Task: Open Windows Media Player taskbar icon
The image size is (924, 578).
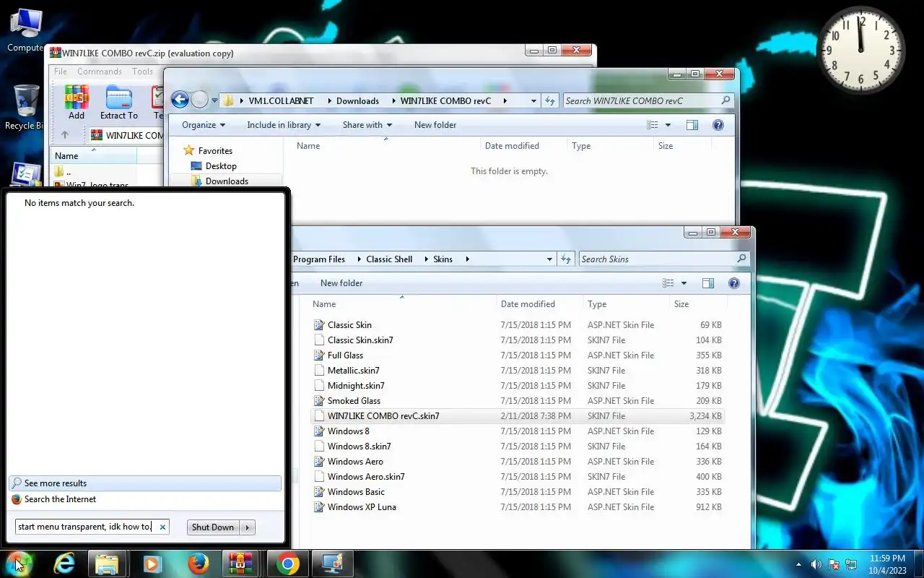Action: point(152,564)
